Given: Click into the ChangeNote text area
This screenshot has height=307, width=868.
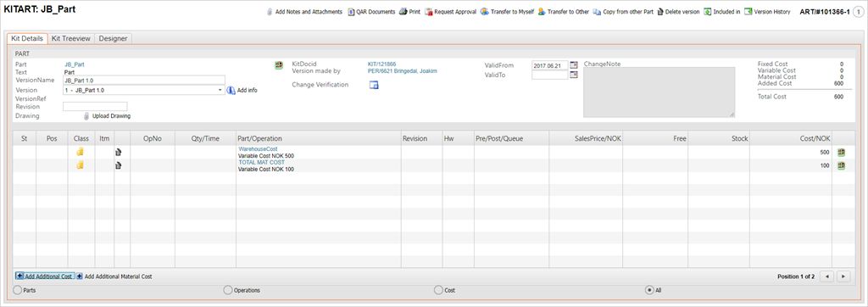Looking at the screenshot, I should 659,92.
